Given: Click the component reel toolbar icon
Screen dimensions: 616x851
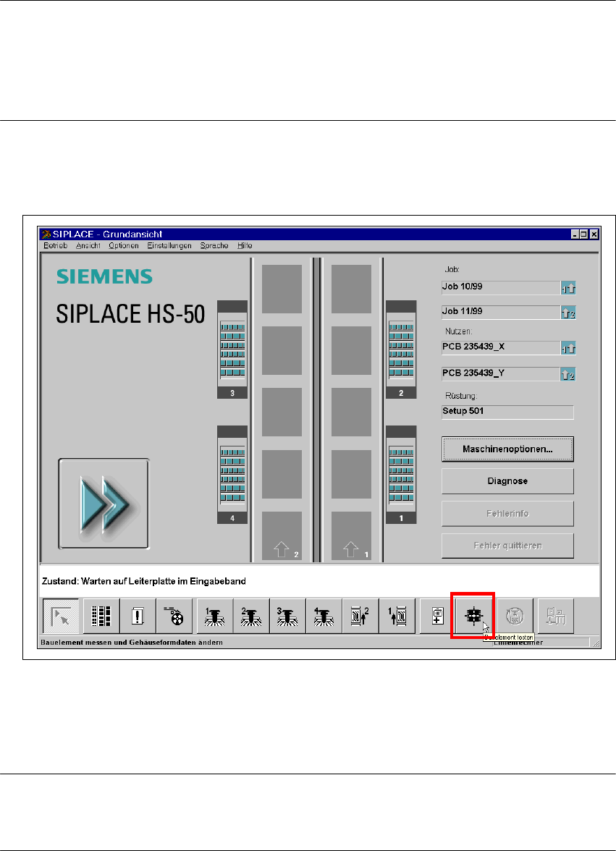Looking at the screenshot, I should pyautogui.click(x=174, y=616).
